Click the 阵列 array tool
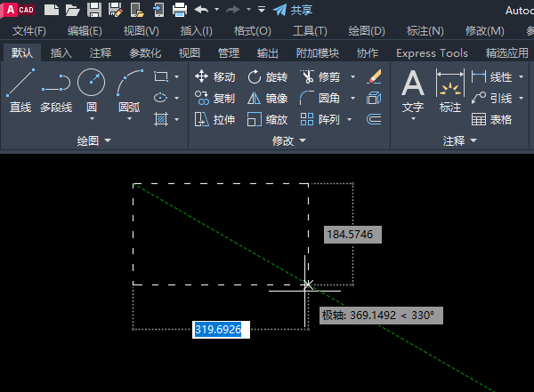 [x=320, y=120]
